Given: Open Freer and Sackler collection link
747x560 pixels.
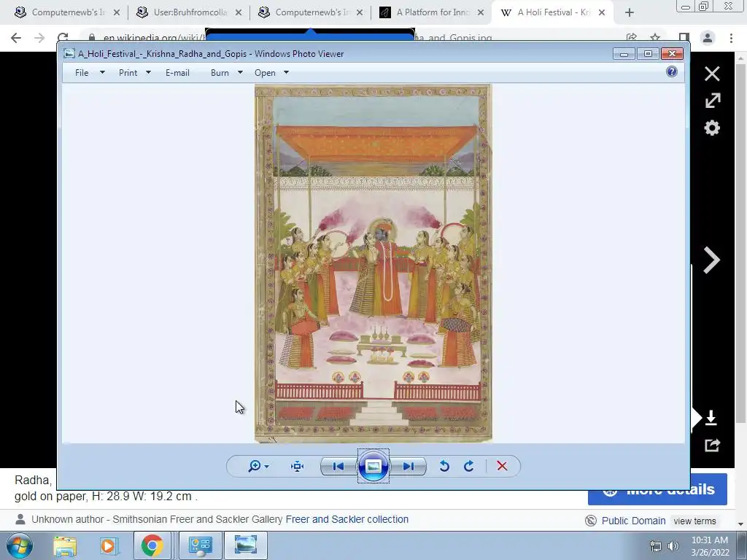Looking at the screenshot, I should [x=347, y=519].
